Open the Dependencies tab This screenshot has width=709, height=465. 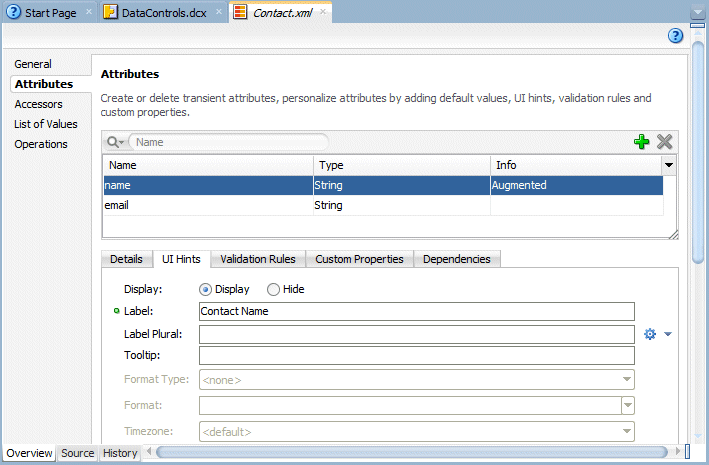[457, 259]
